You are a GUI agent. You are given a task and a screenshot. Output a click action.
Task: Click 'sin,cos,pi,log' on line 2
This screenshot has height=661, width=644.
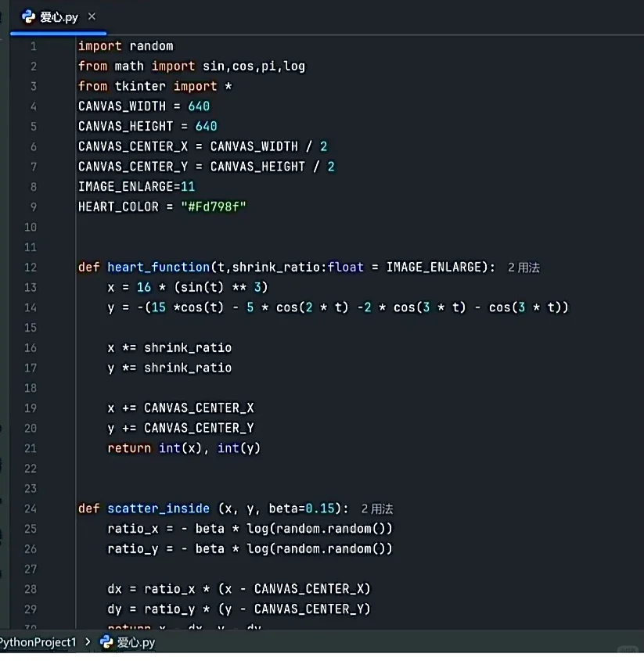point(254,66)
